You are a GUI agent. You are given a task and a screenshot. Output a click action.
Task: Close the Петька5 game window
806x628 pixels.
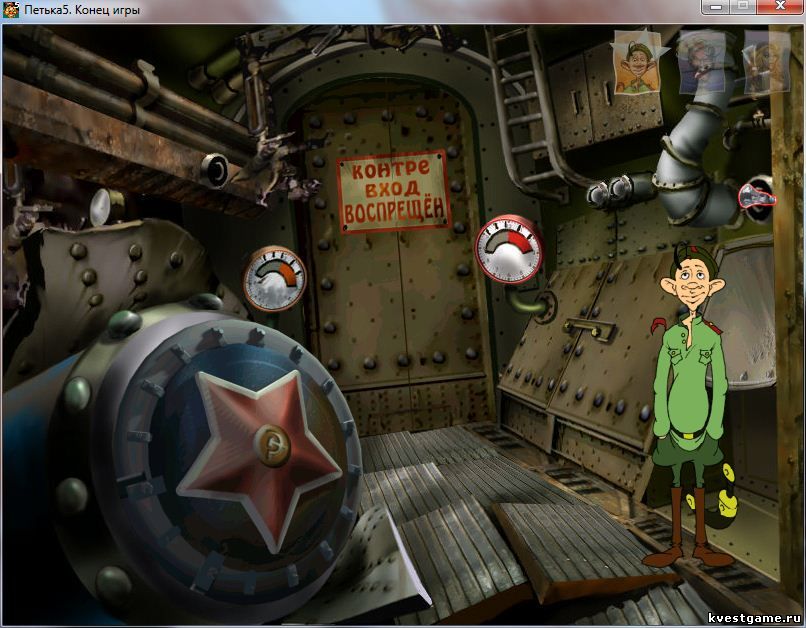[780, 7]
